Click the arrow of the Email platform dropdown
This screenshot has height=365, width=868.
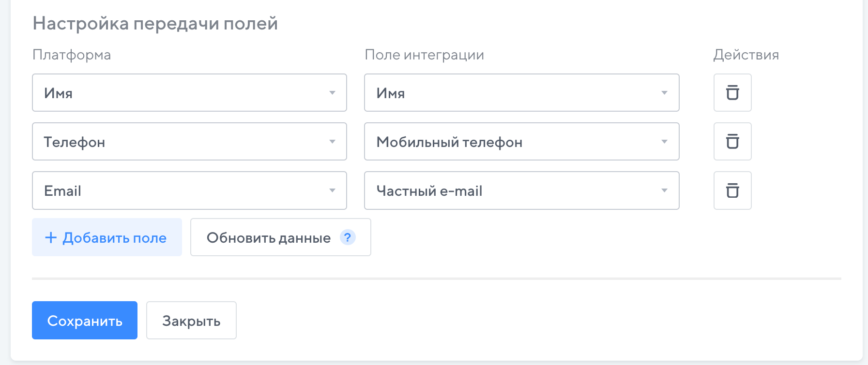[332, 190]
